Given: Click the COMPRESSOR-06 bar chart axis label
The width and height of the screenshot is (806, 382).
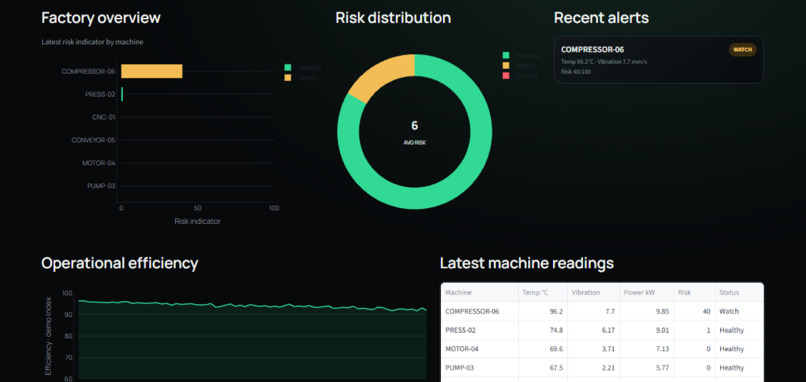Looking at the screenshot, I should 88,71.
